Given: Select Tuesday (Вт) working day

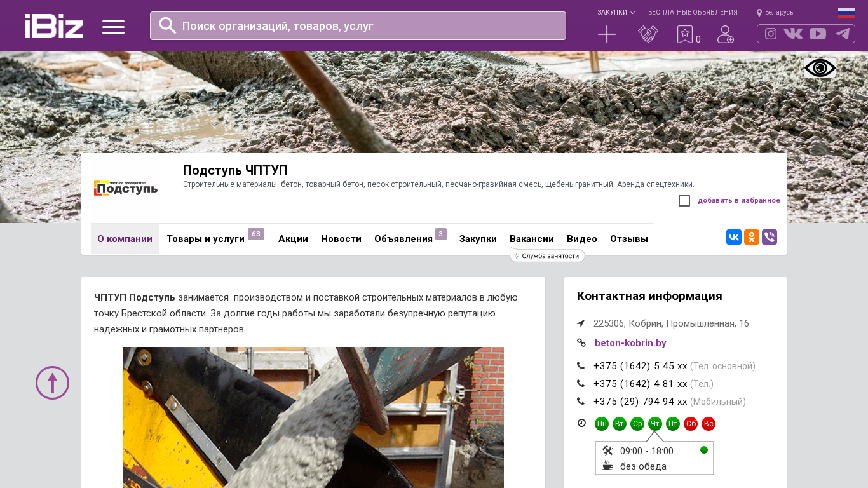Looking at the screenshot, I should coord(620,424).
